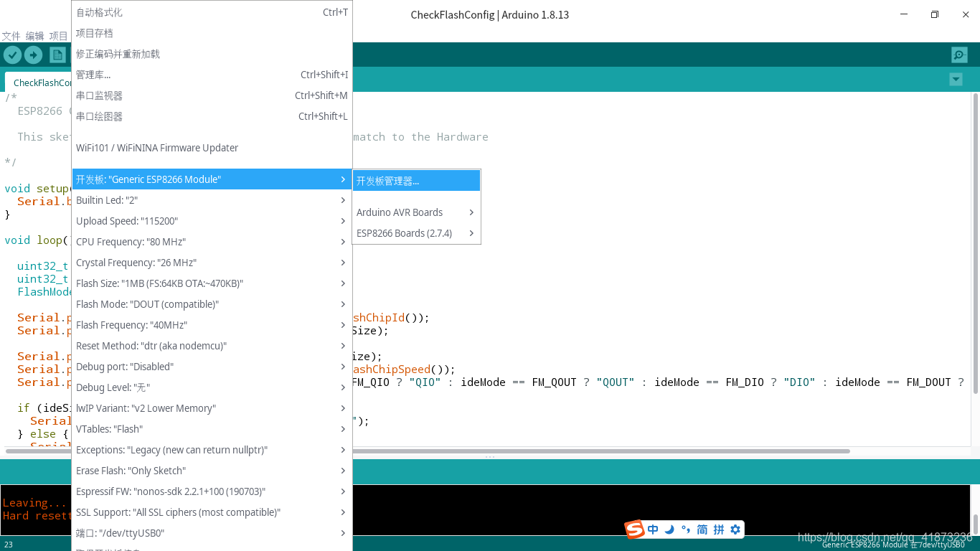Expand Crystal Frequency "26 MHz" submenu
The height and width of the screenshot is (551, 980).
click(x=212, y=263)
